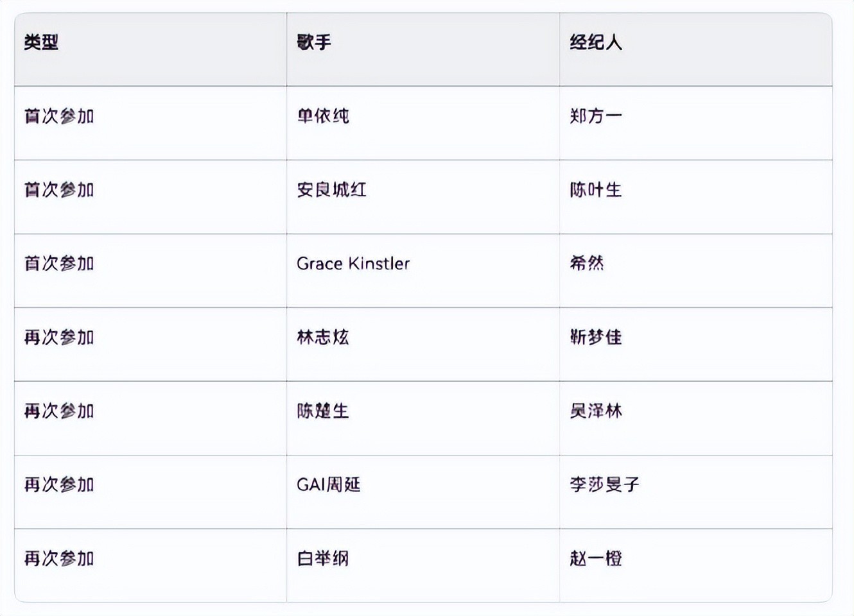Select the singer cell 单依纯
The height and width of the screenshot is (616, 854).
click(x=323, y=116)
